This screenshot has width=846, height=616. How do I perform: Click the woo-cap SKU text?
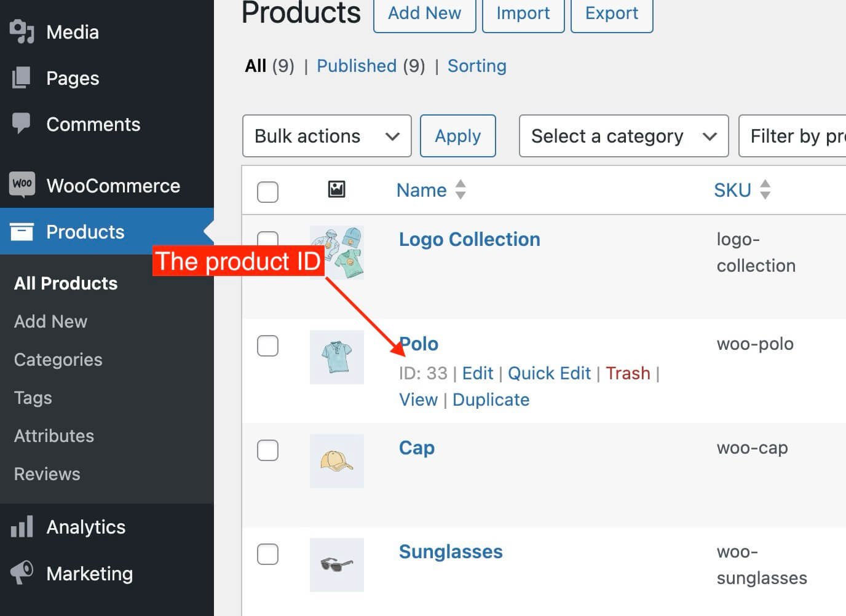click(x=753, y=448)
